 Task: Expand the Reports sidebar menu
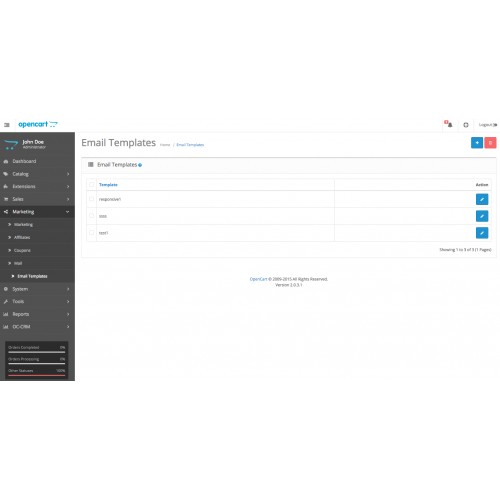click(37, 314)
